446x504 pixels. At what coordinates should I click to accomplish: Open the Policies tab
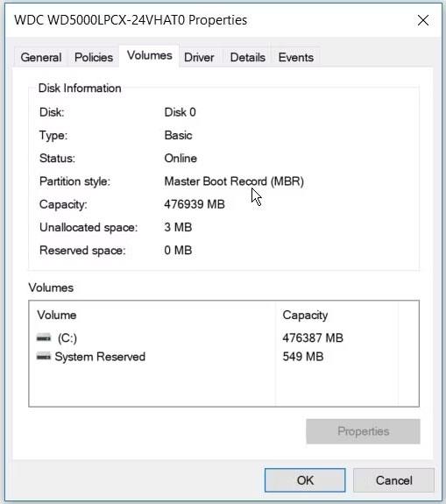click(x=94, y=58)
